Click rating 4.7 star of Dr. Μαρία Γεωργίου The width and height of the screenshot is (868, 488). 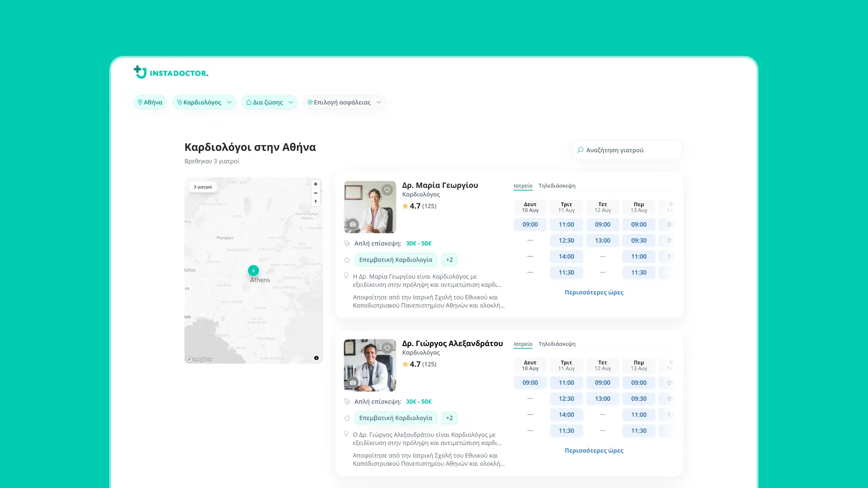[x=405, y=206]
